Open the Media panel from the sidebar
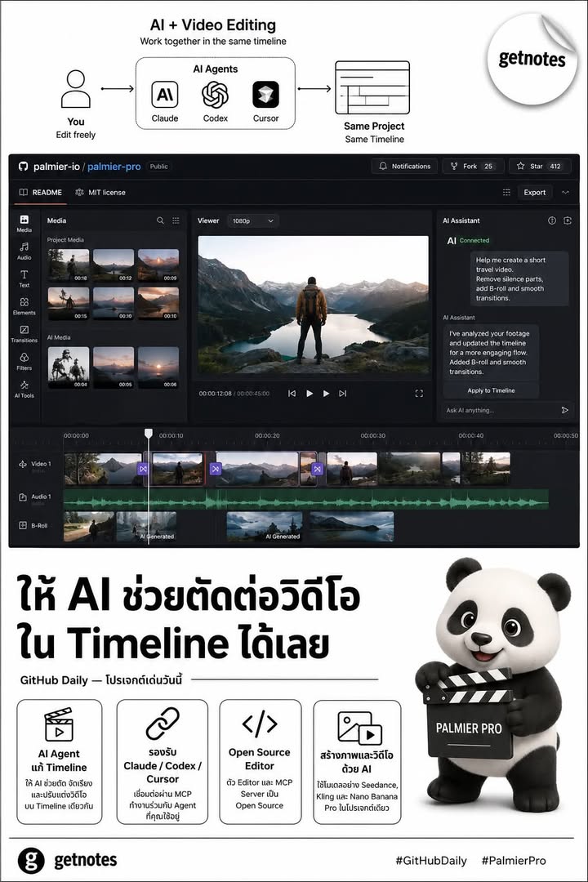Image resolution: width=588 pixels, height=882 pixels. click(24, 223)
